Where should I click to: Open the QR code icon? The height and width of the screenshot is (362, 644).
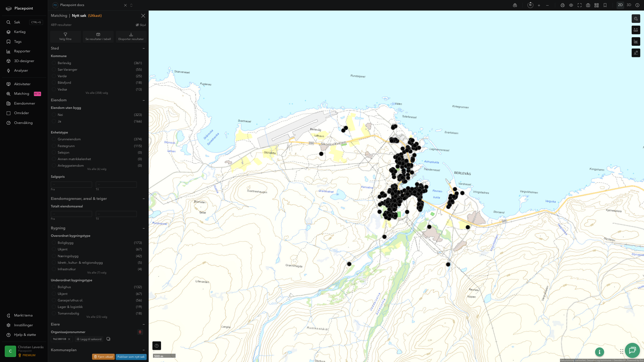click(596, 5)
